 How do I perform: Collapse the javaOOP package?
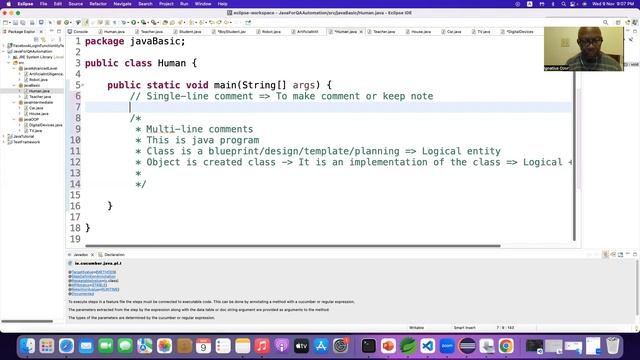[14, 120]
